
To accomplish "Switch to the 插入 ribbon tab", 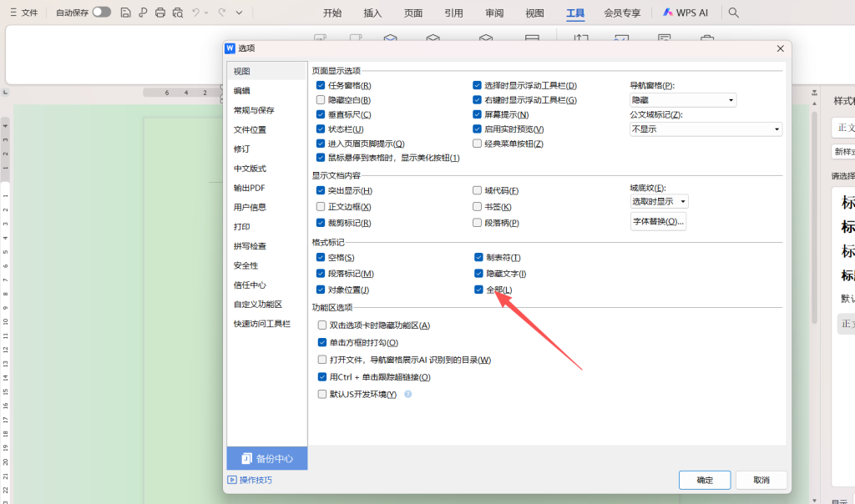I will (373, 13).
